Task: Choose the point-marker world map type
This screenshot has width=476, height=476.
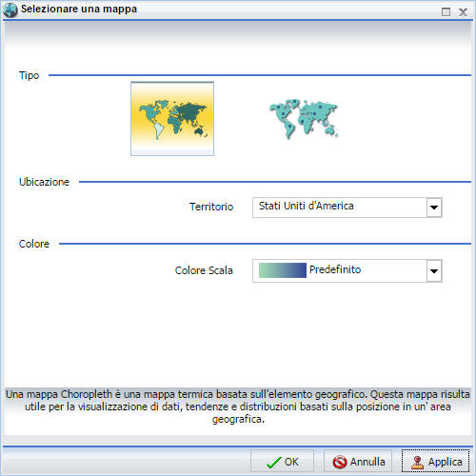Action: (x=304, y=118)
